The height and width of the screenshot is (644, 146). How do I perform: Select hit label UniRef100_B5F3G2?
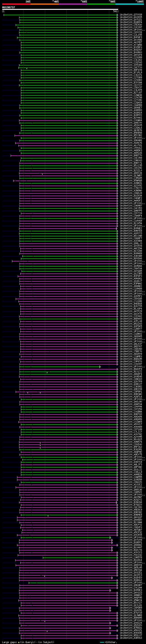click(x=131, y=447)
